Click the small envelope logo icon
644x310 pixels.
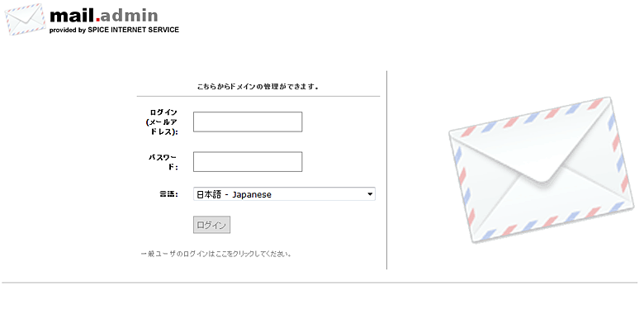click(26, 19)
